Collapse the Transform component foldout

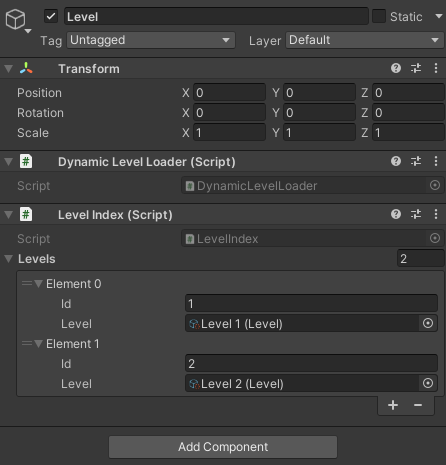tap(8, 69)
